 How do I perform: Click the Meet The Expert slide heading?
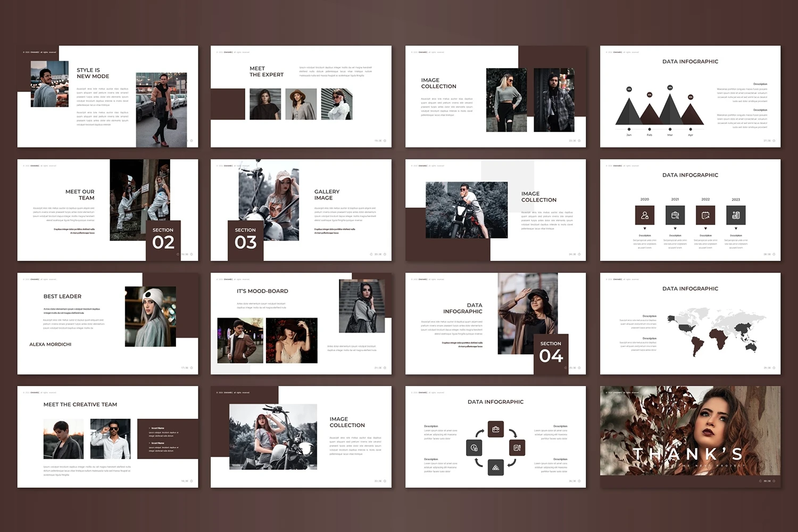pos(266,72)
